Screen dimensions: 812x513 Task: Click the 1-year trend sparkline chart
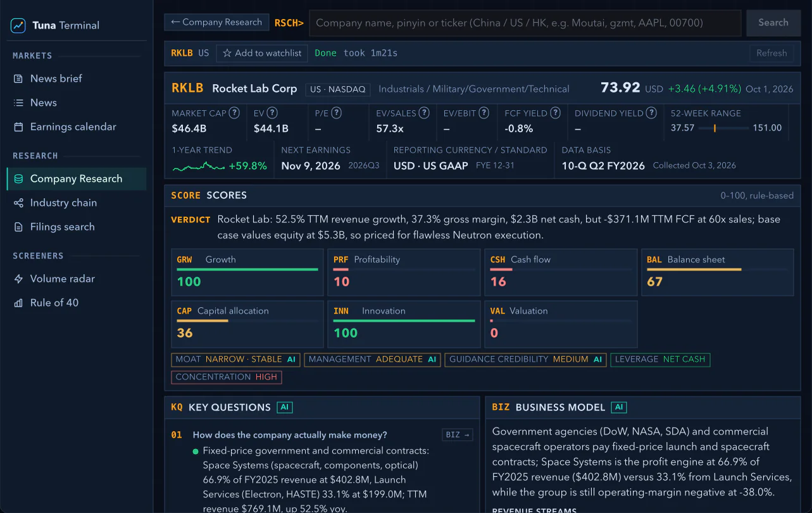click(x=199, y=167)
